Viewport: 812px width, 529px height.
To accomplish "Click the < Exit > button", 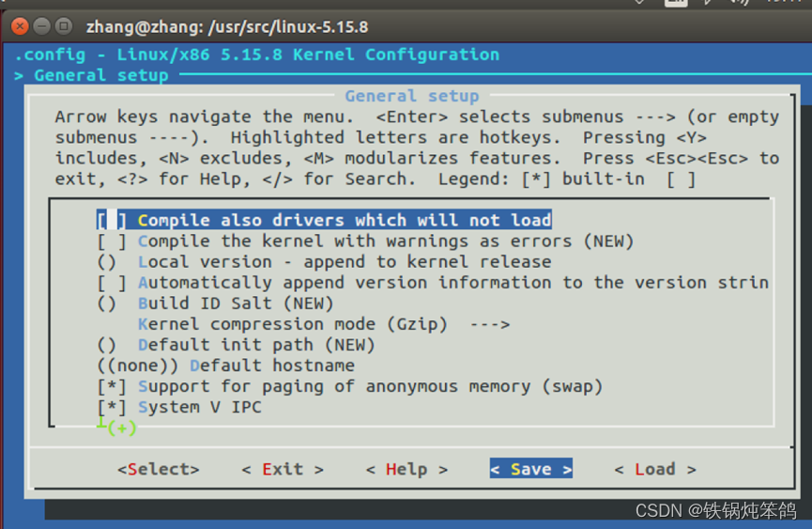I will click(x=283, y=470).
